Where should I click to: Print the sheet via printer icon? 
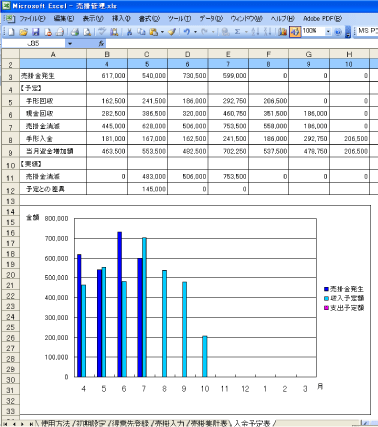(x=75, y=32)
